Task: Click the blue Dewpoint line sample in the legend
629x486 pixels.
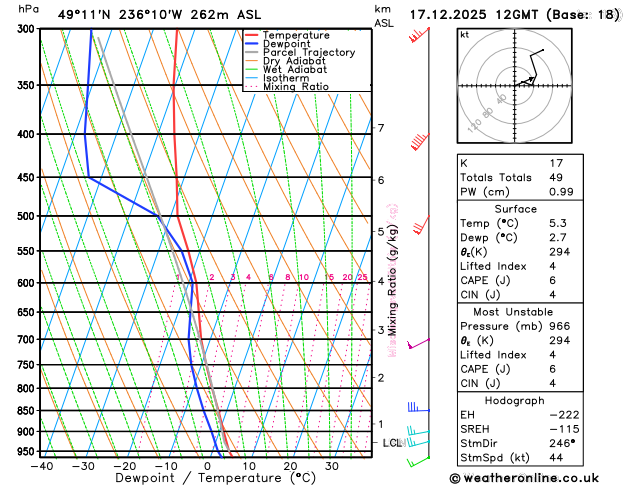Action: pyautogui.click(x=252, y=44)
